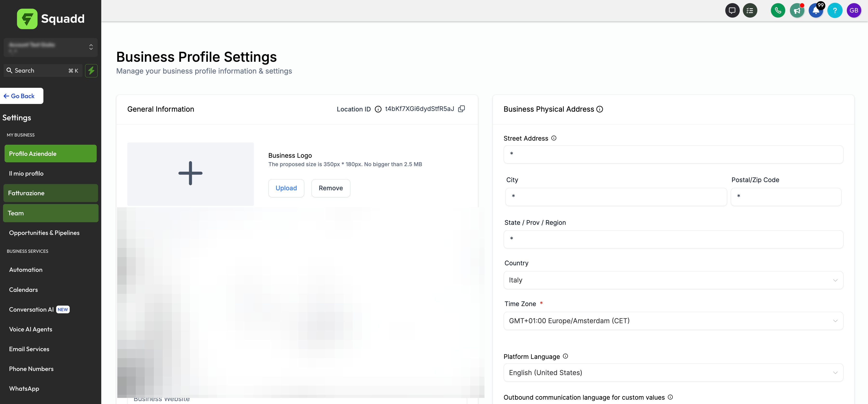Go to Opportunities & Pipelines settings
The height and width of the screenshot is (404, 868).
(44, 233)
